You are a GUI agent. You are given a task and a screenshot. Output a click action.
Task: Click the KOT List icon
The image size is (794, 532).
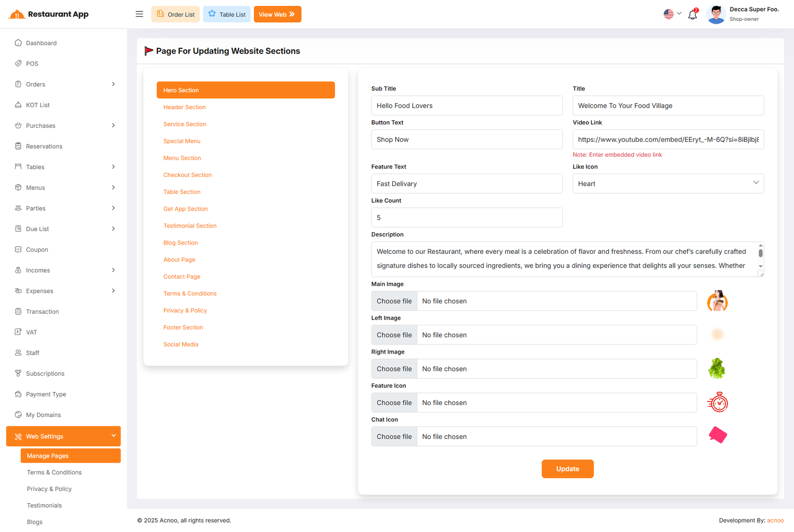[x=18, y=105]
